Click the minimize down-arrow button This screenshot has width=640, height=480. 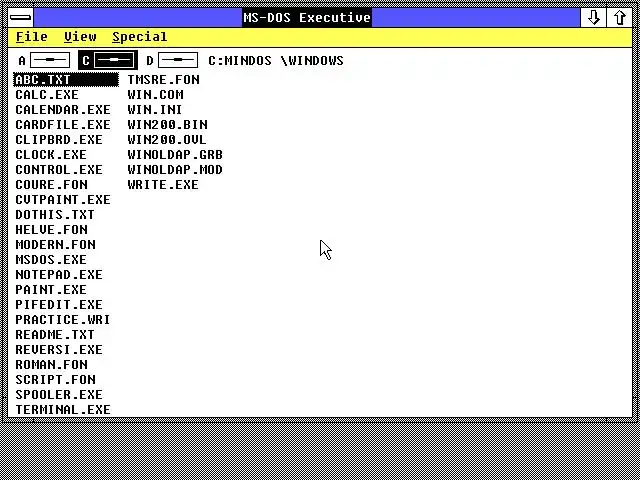(x=593, y=18)
